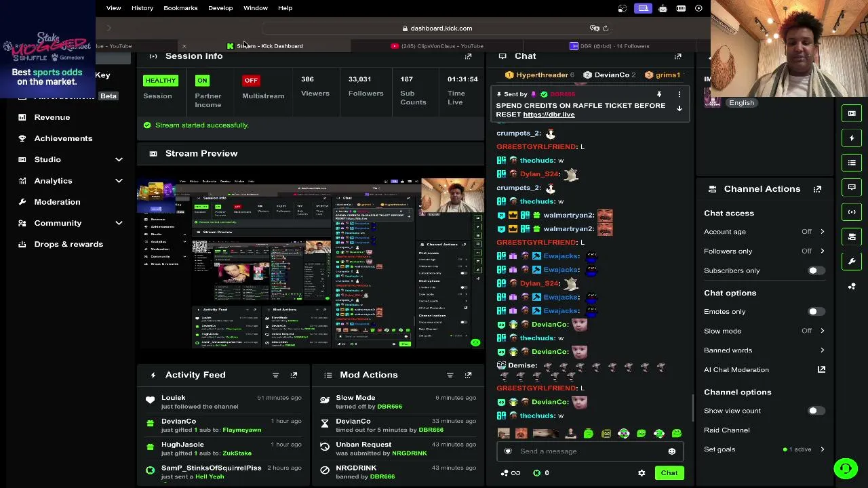The width and height of the screenshot is (868, 488).
Task: Unpin the pinned chat message
Action: 658,95
